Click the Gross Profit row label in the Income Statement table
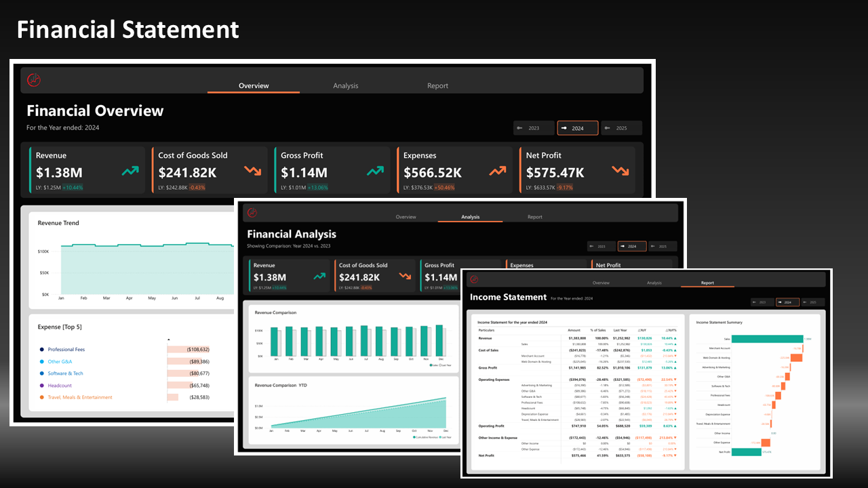 coord(488,367)
